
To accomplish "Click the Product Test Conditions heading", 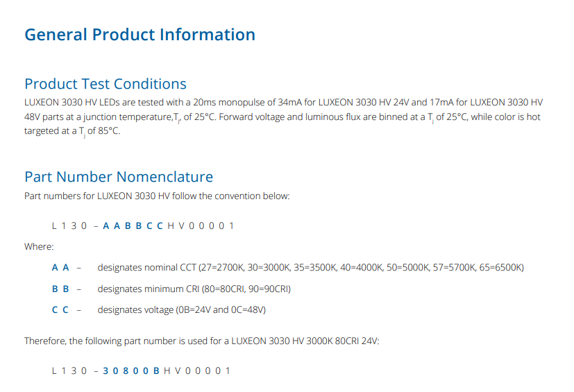I will point(105,84).
